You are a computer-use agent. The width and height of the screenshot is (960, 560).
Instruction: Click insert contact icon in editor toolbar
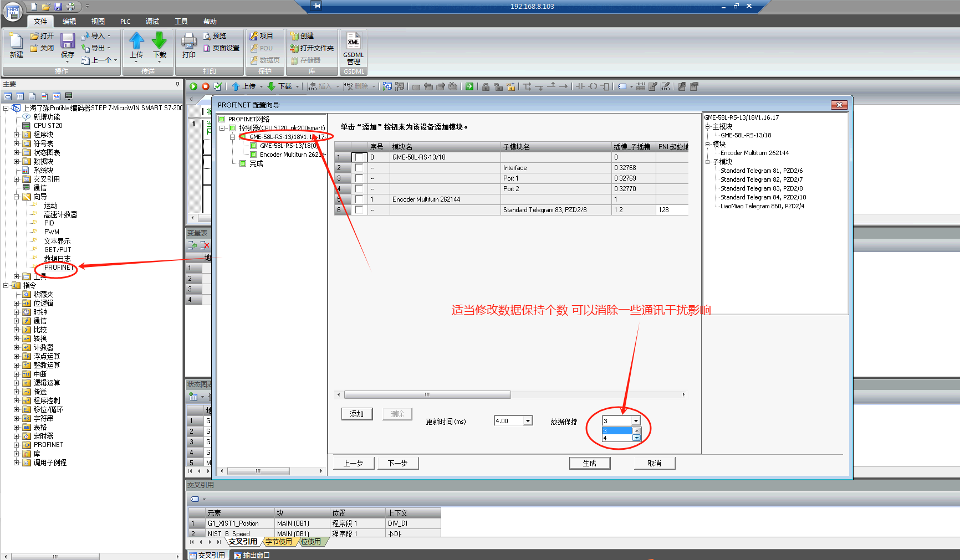coord(580,86)
